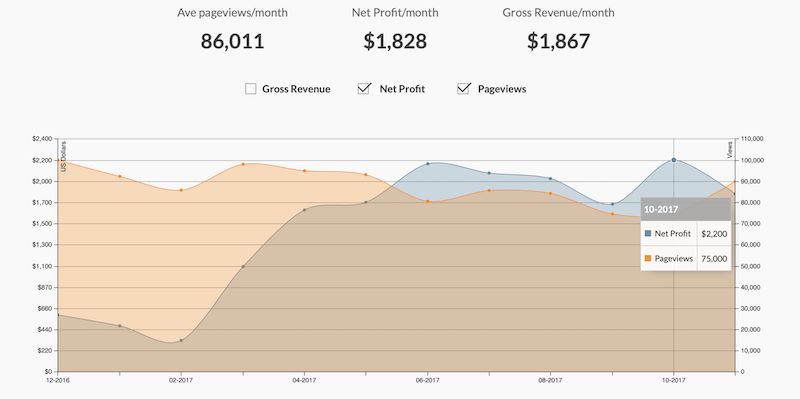800x399 pixels.
Task: Select the 02-2017 Net Profit low point
Action: (181, 340)
